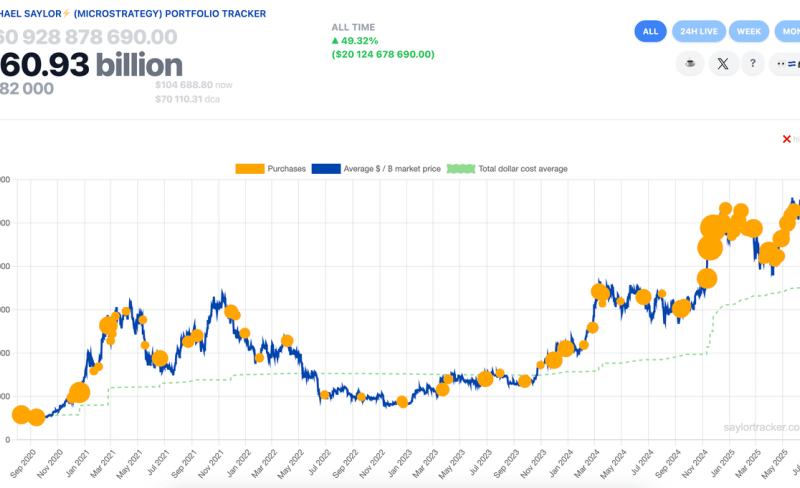Click the red X hide icon
The image size is (800, 488).
click(786, 139)
